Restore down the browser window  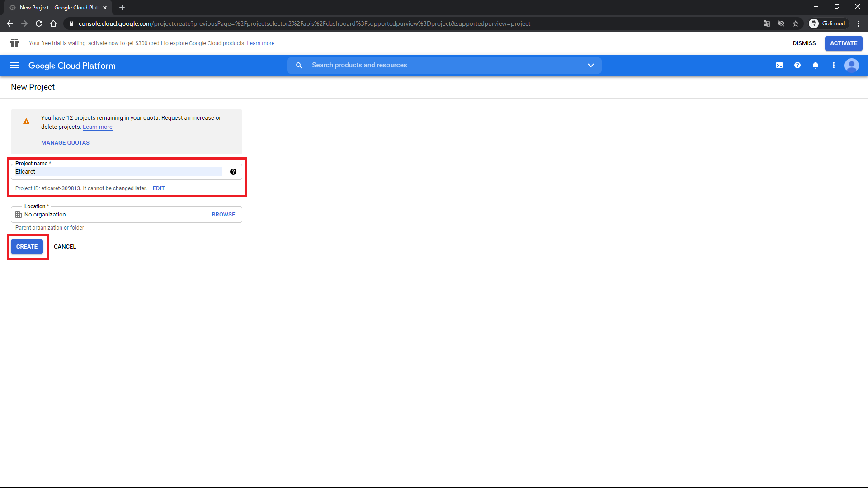pyautogui.click(x=837, y=7)
